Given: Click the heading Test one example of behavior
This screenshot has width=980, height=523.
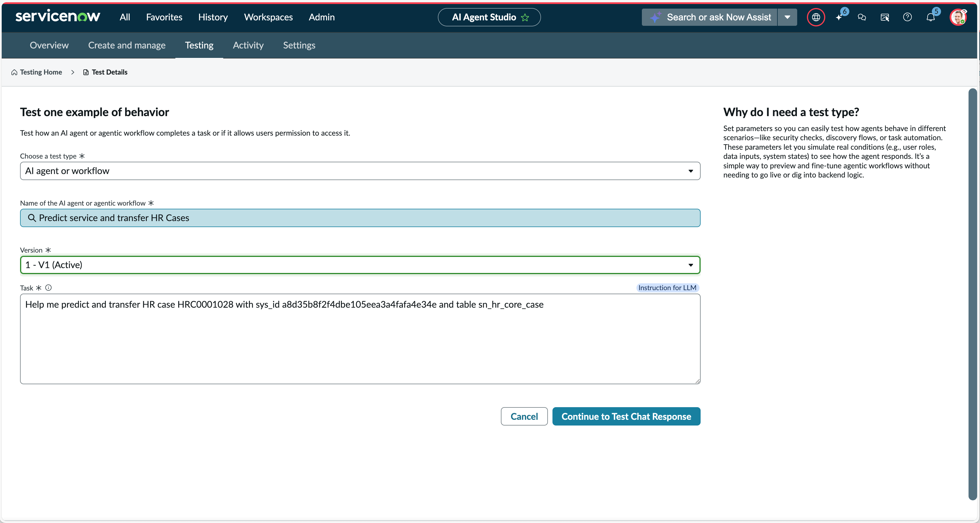Looking at the screenshot, I should [x=94, y=112].
